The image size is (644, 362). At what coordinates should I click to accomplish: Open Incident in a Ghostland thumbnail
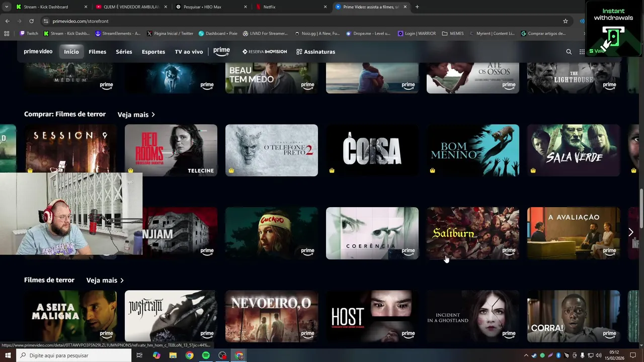click(473, 316)
